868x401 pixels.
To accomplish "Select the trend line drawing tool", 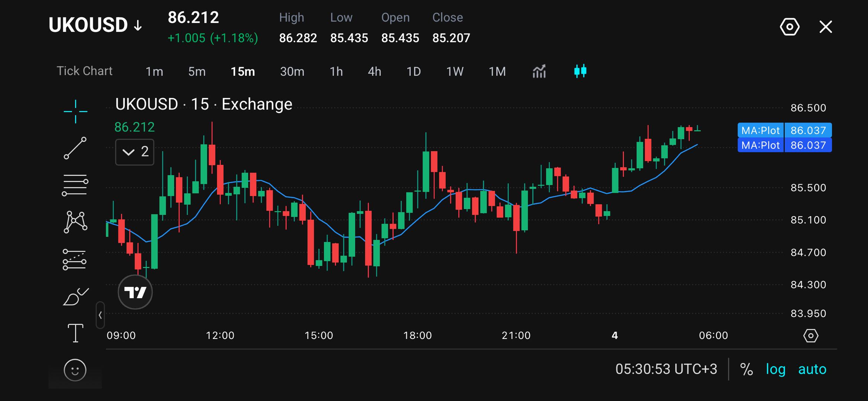I will click(x=75, y=148).
